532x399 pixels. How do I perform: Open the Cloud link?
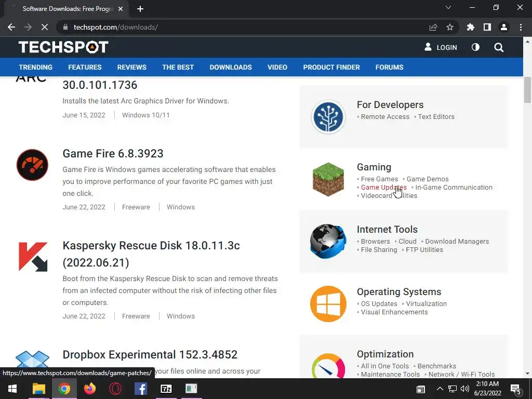407,241
